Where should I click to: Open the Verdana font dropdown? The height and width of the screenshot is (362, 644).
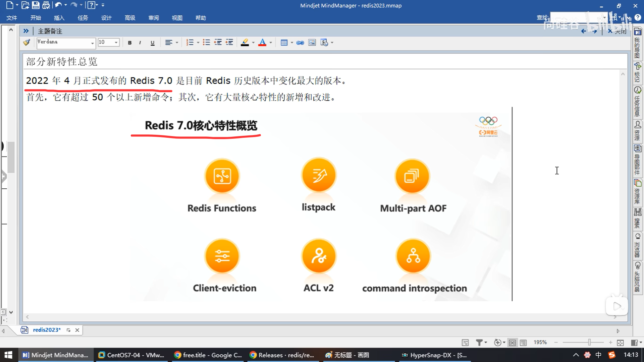[x=92, y=43]
